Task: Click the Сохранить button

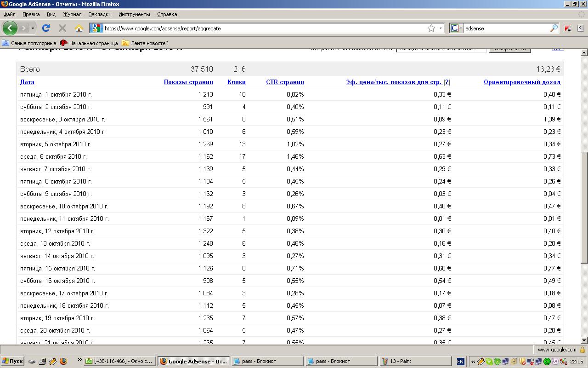Action: pos(510,49)
